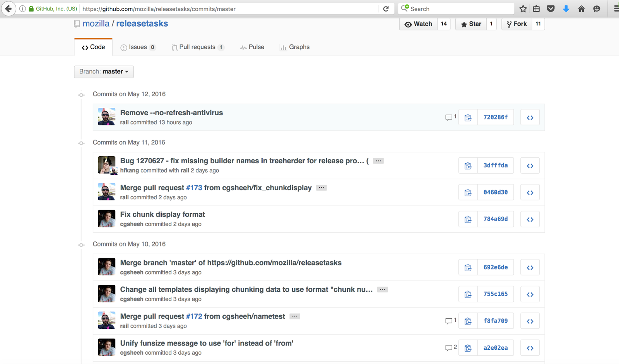619x364 pixels.
Task: Open the #172 pull request link
Action: (x=194, y=316)
